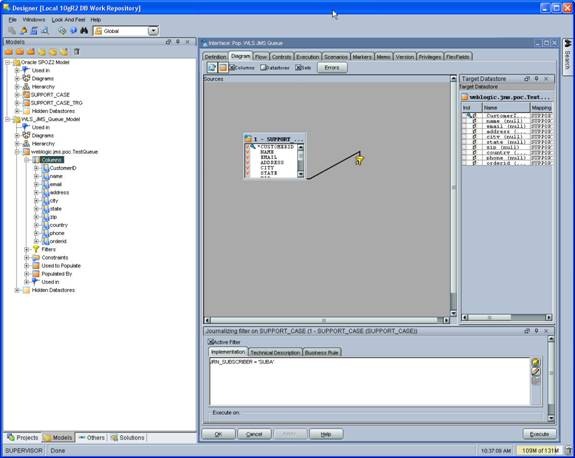Click the SUPPORT_CASE datastore icon in tree
This screenshot has width=575, height=458.
pyautogui.click(x=26, y=95)
